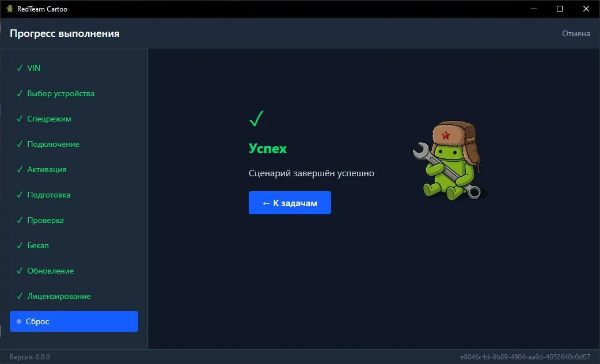This screenshot has width=600, height=364.
Task: Click the large green success checkmark
Action: [256, 118]
